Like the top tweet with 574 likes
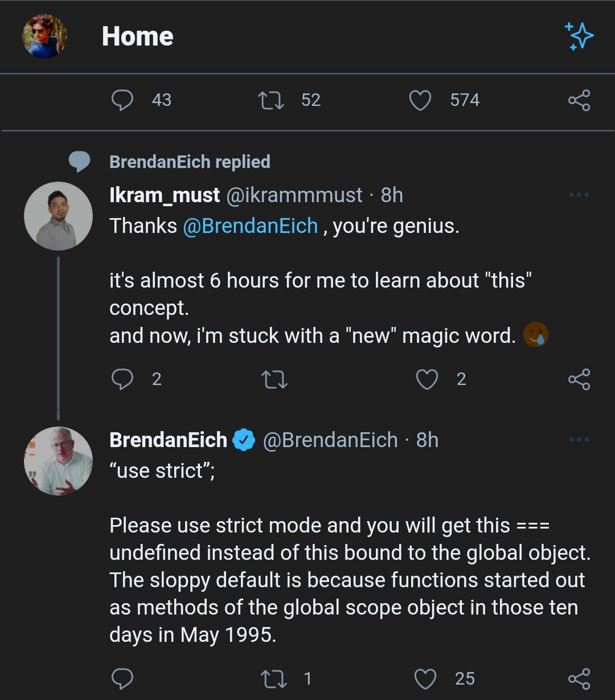 (x=420, y=100)
